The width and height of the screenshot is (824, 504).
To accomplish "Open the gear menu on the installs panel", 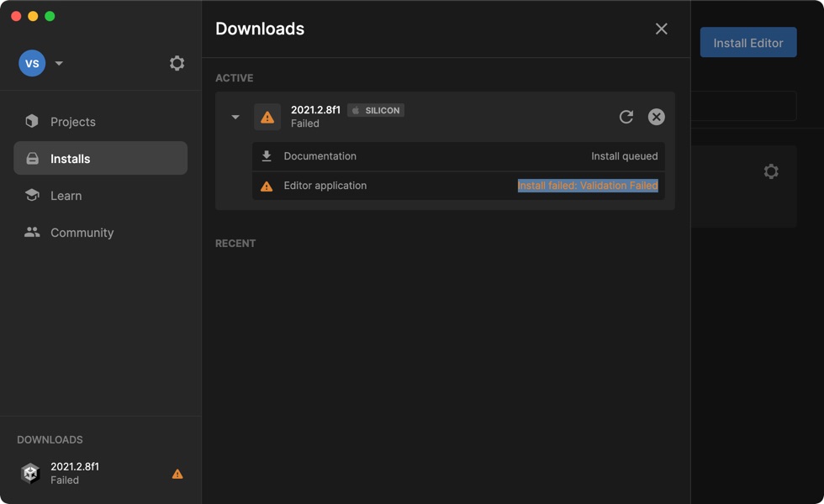I will [771, 171].
